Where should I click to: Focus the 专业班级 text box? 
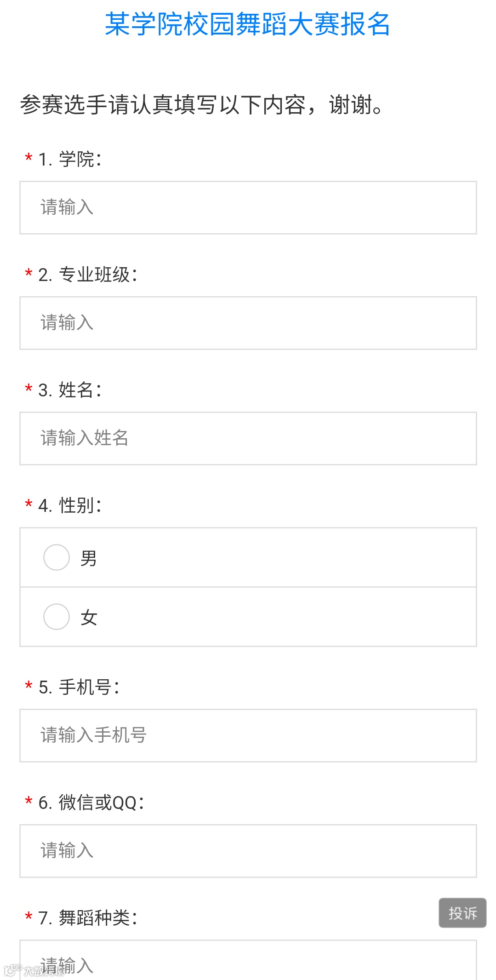click(x=248, y=323)
